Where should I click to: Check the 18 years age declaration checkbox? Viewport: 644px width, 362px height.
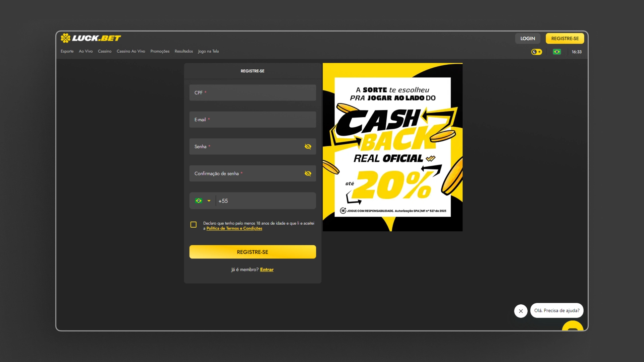(x=194, y=225)
